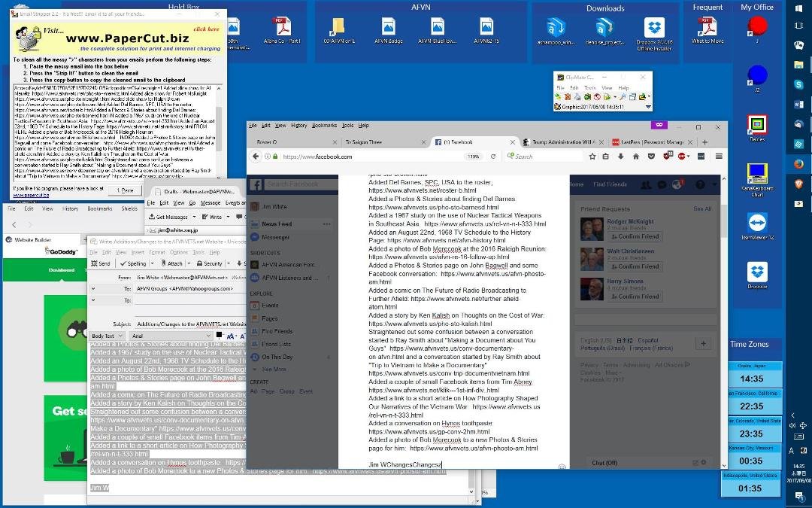Click the Pocket icon in Firefox toolbar
The height and width of the screenshot is (508, 812).
651,156
